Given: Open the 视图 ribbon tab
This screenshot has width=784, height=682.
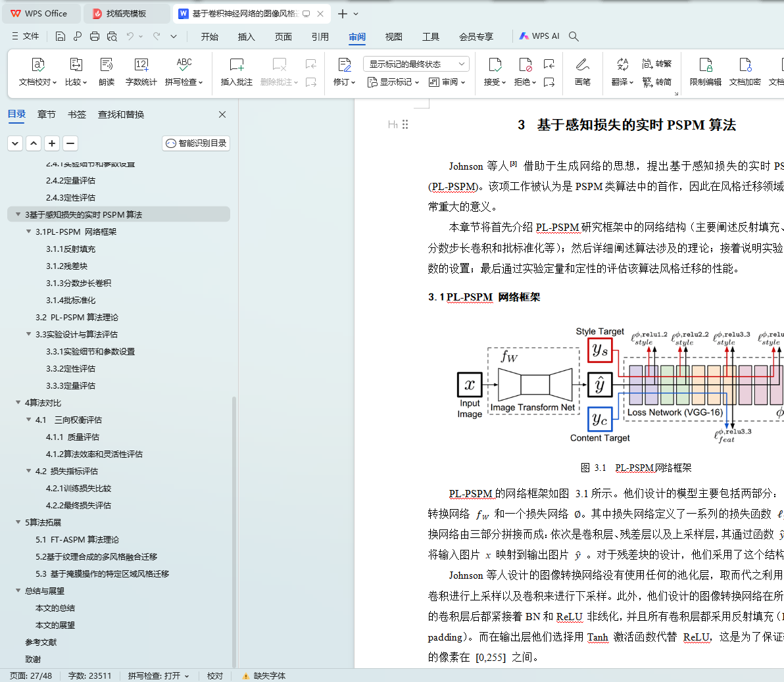Looking at the screenshot, I should coord(393,36).
